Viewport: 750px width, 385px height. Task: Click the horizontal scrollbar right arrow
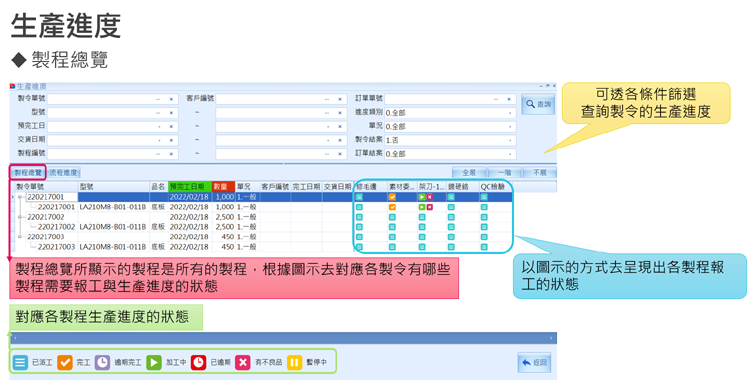pos(552,338)
